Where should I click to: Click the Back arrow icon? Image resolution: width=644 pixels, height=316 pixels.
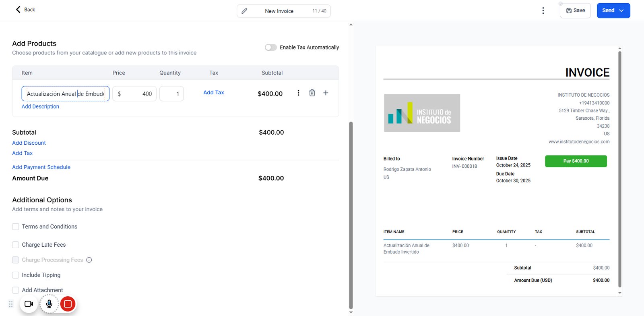[18, 9]
